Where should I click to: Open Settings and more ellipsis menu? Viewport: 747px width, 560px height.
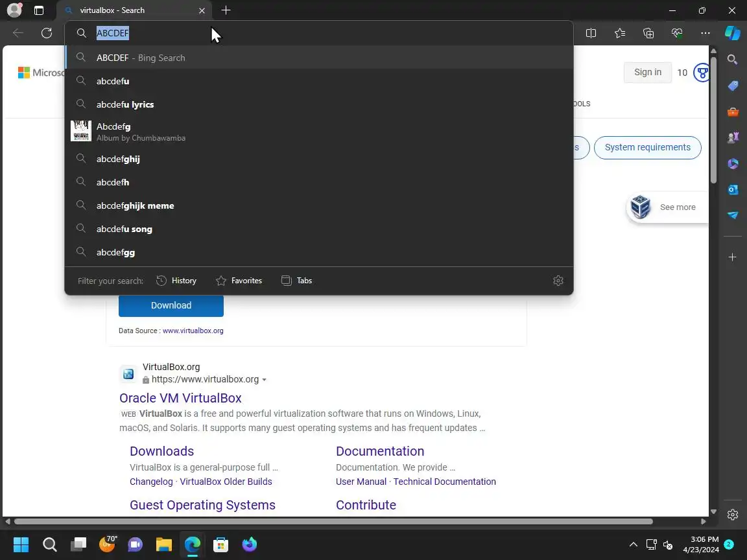point(705,33)
